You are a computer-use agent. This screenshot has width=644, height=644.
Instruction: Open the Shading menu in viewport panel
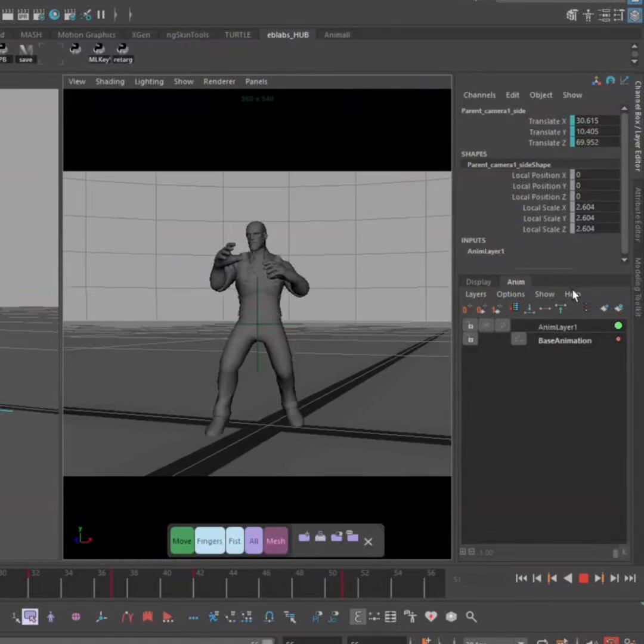110,82
